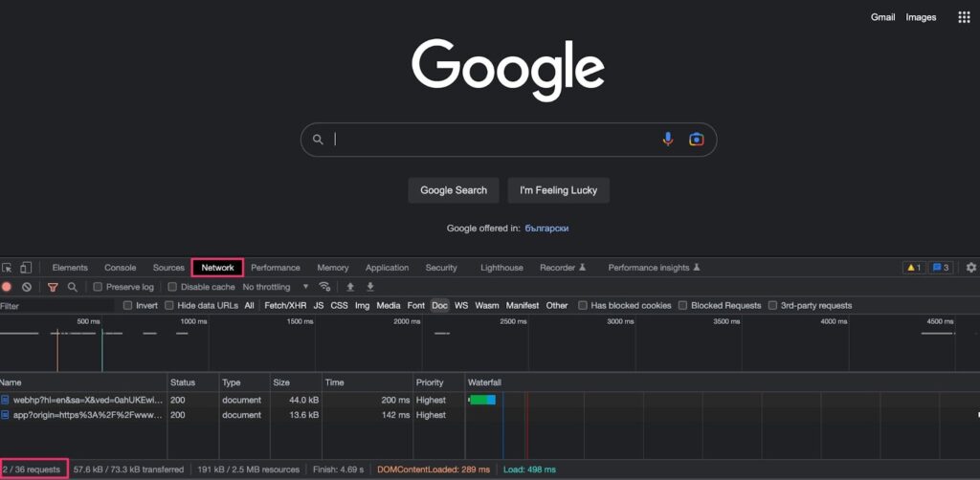Focus the network Filter text field
980x480 pixels.
coord(57,306)
